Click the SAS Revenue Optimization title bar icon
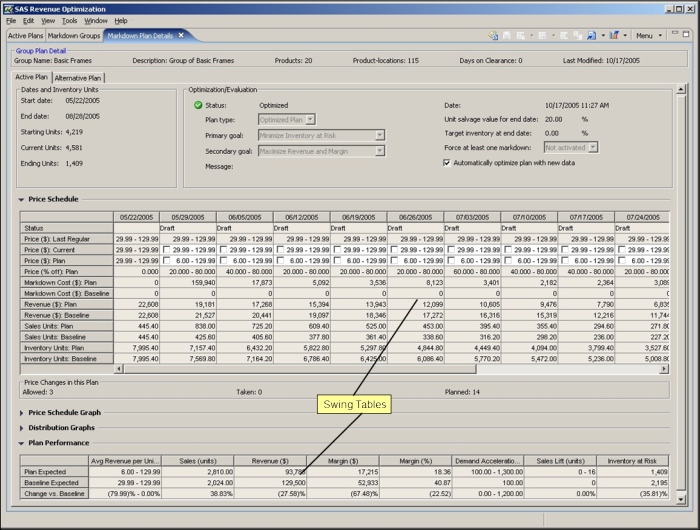 click(x=8, y=9)
